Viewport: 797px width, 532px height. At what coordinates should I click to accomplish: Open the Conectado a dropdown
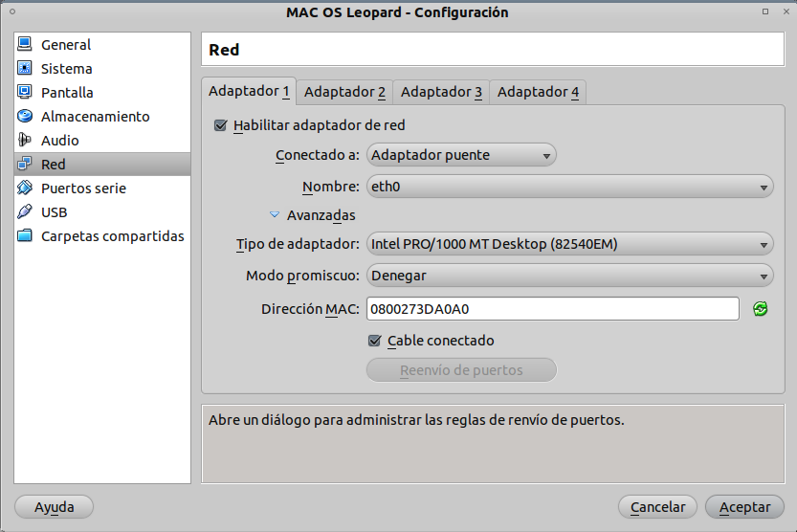click(x=461, y=155)
